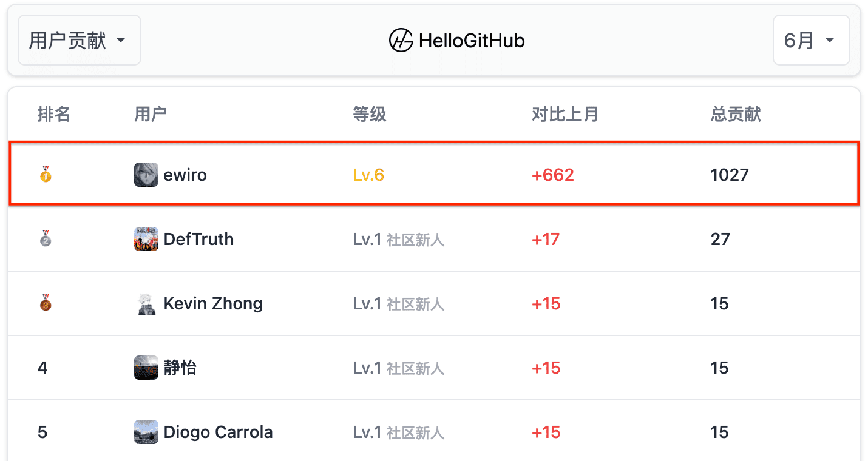
Task: Click the 对比上月 column header
Action: point(565,114)
